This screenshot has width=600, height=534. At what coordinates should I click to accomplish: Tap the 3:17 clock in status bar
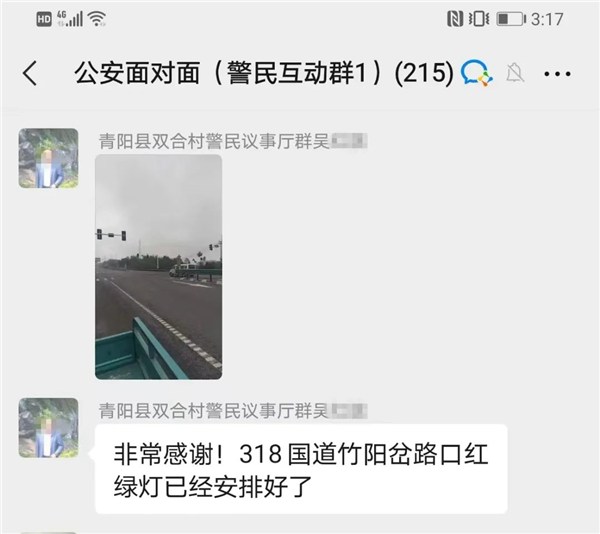point(547,19)
